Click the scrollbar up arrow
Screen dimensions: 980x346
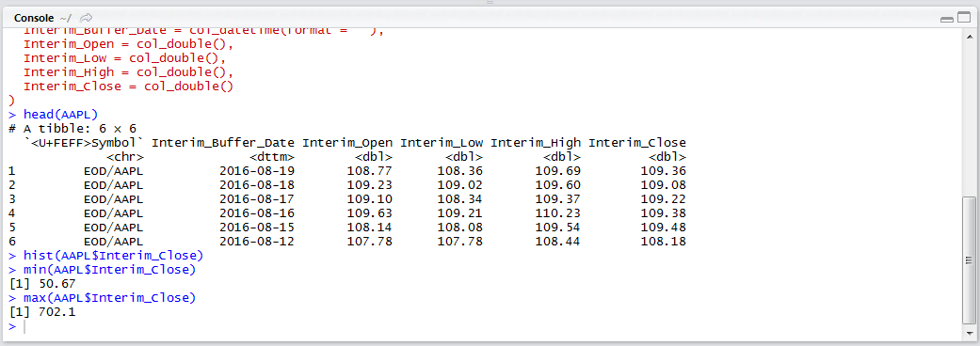click(969, 37)
